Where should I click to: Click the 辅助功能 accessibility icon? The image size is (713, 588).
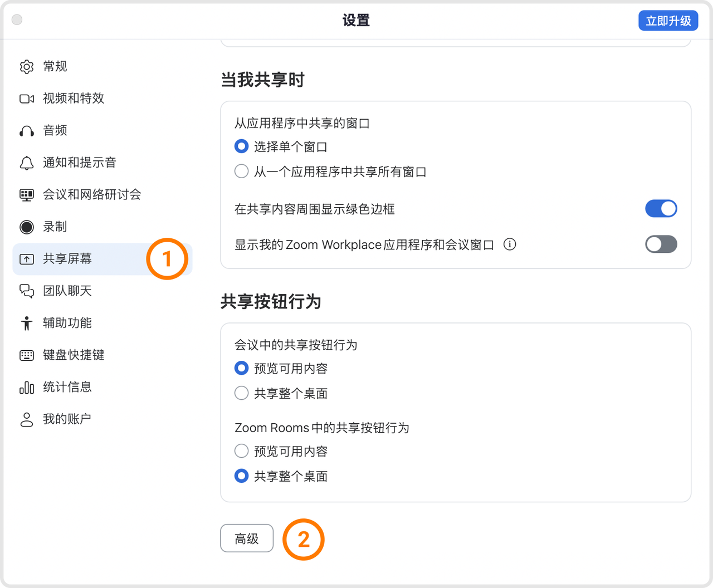[26, 322]
